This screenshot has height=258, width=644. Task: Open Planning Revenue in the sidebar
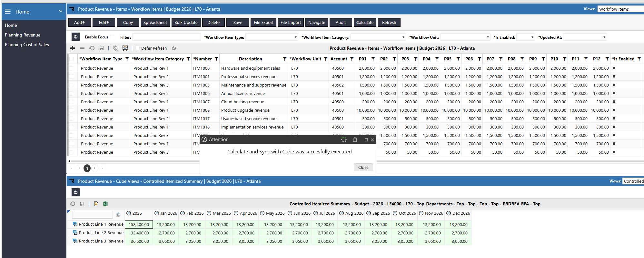click(23, 35)
